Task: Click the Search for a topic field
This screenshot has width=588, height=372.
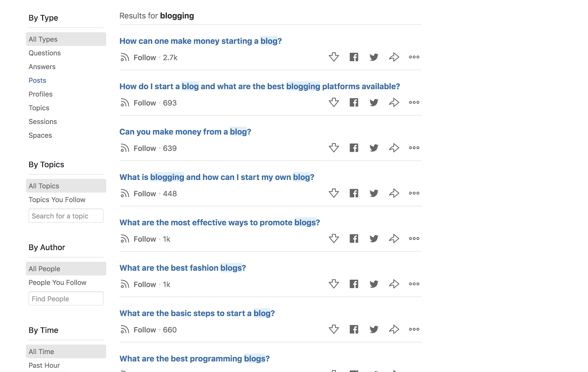Action: coord(66,216)
